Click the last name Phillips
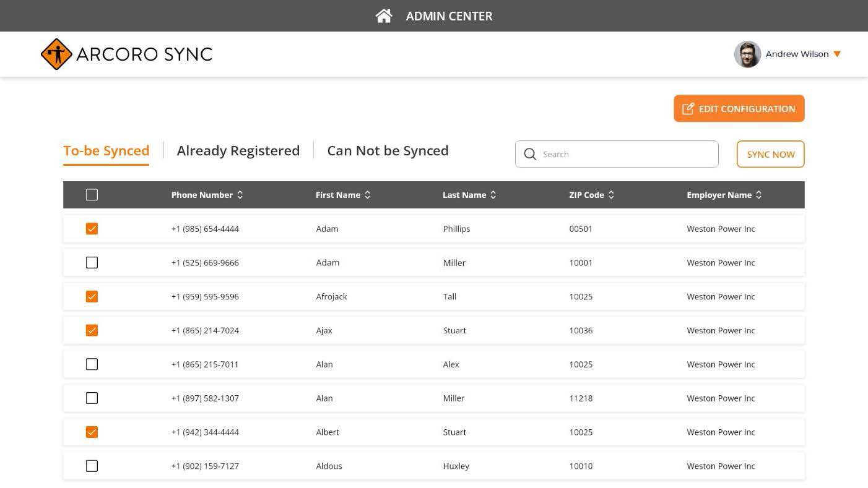868x488 pixels. (456, 229)
